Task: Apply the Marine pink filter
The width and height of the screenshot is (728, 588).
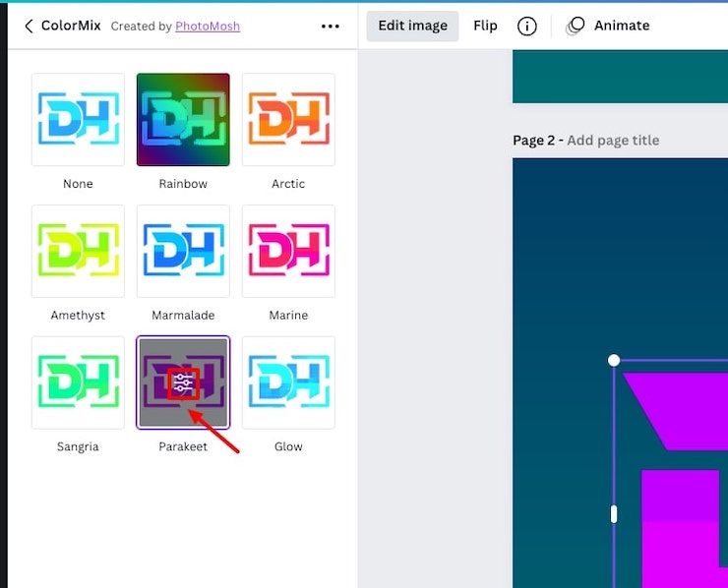Action: click(288, 252)
